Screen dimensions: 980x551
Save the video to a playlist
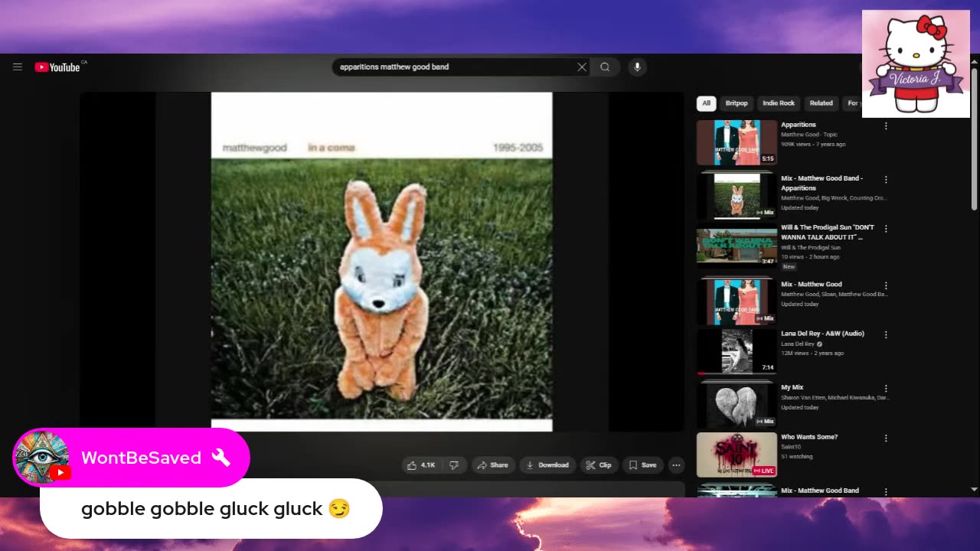tap(643, 465)
